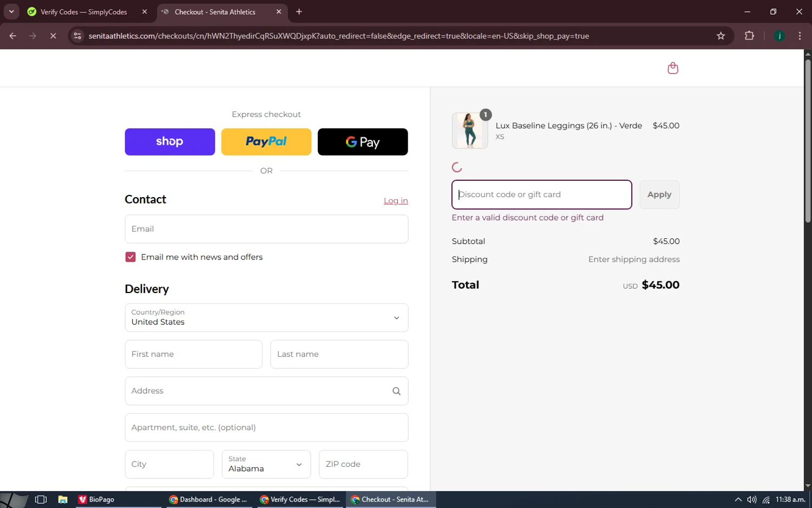This screenshot has width=812, height=508.
Task: Open a new browser tab
Action: [299, 11]
